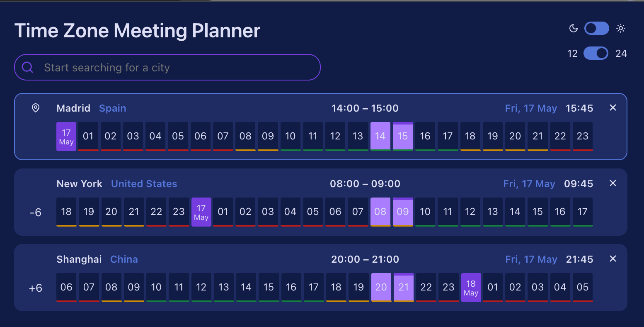Toggle the 12/24 hour format switch
The width and height of the screenshot is (644, 327).
[596, 53]
